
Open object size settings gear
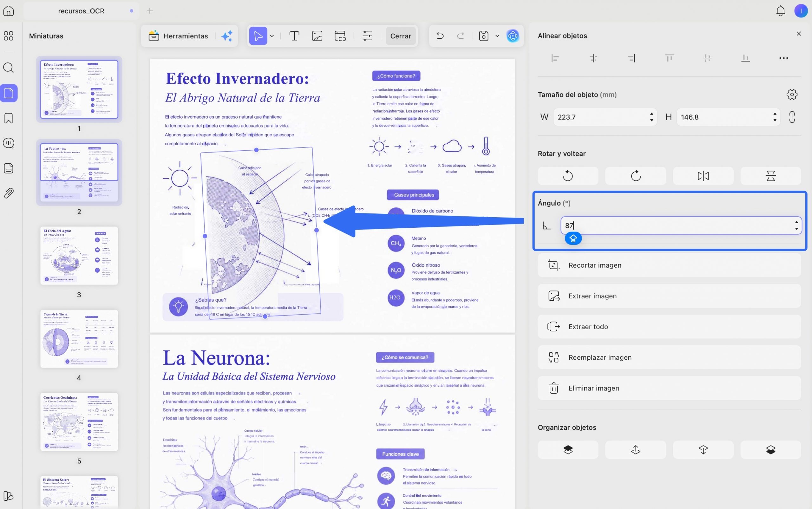[792, 95]
